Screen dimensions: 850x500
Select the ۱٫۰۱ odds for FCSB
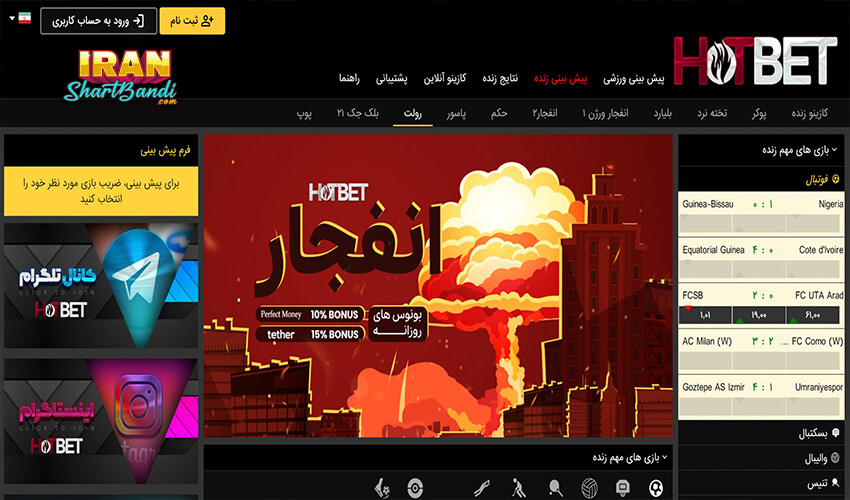pyautogui.click(x=705, y=315)
